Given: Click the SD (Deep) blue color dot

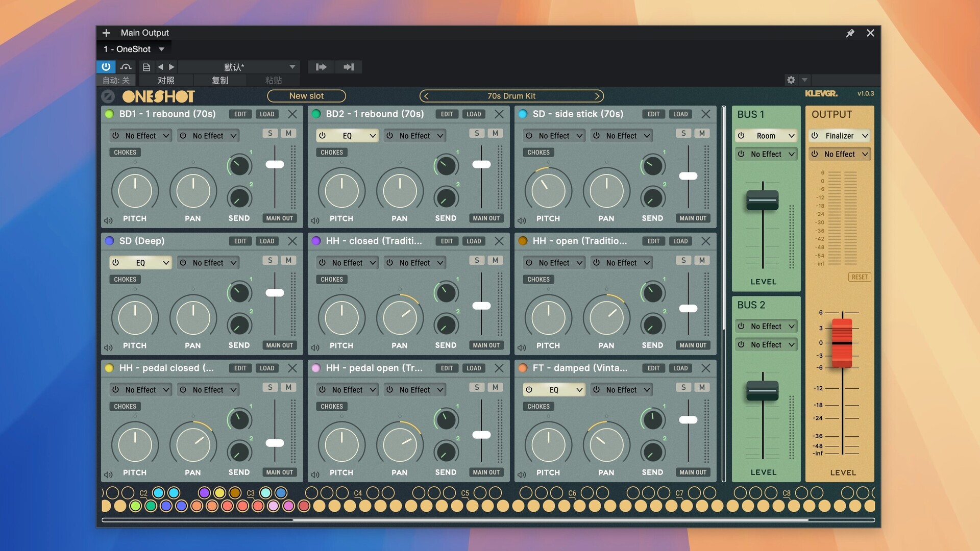Looking at the screenshot, I should (109, 241).
